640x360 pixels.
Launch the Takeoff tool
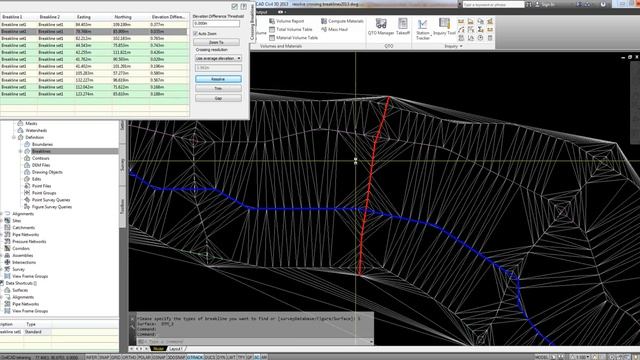pyautogui.click(x=403, y=27)
